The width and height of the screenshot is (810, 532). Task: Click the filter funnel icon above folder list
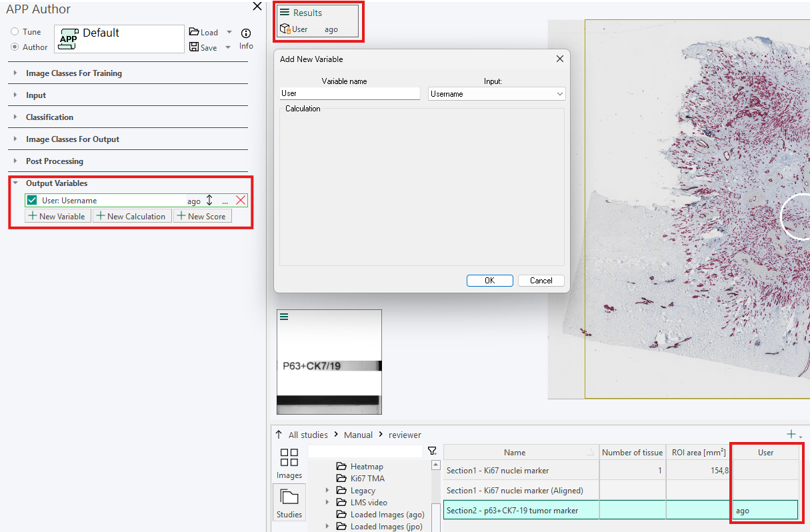[x=432, y=451]
